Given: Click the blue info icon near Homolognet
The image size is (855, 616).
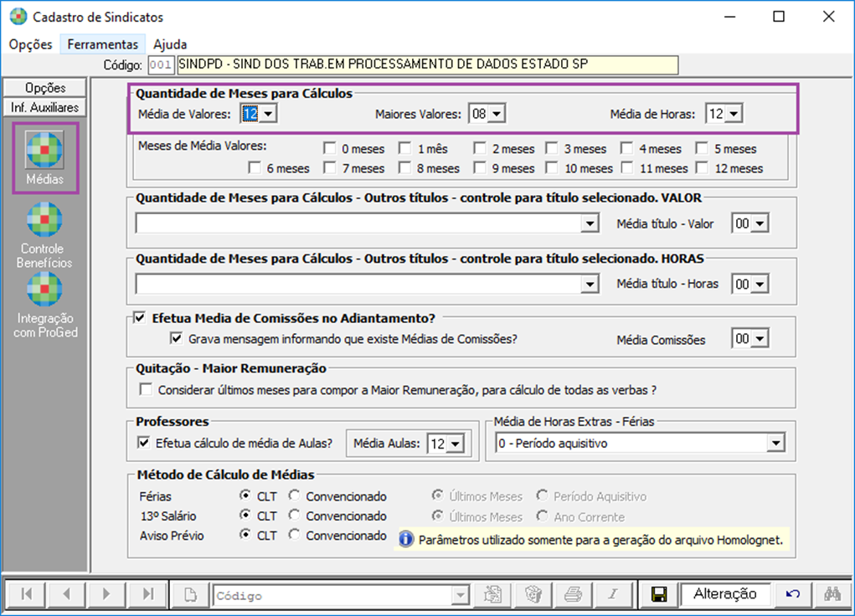Looking at the screenshot, I should (x=406, y=539).
